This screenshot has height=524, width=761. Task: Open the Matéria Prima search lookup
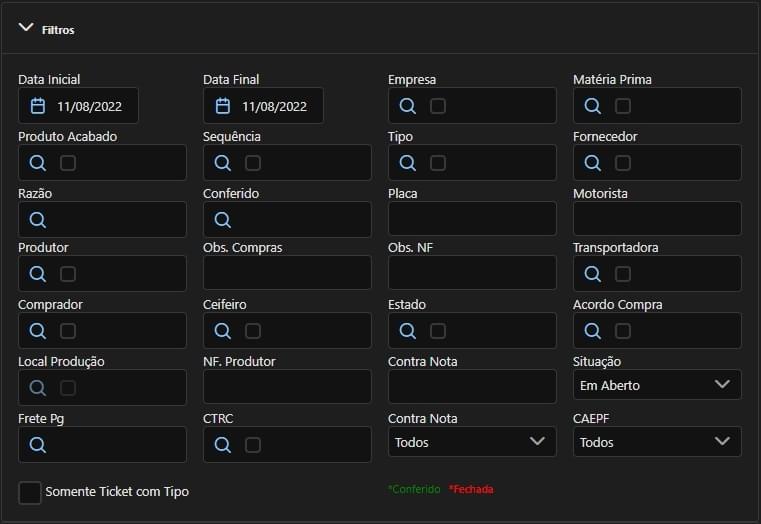click(x=592, y=106)
